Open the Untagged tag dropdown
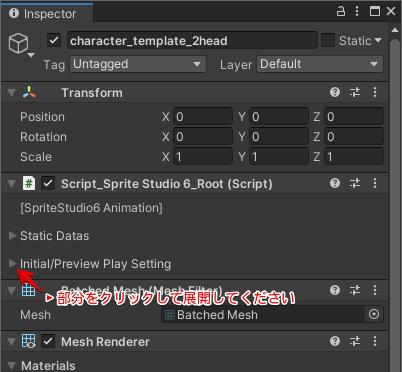This screenshot has width=402, height=372. tap(138, 64)
